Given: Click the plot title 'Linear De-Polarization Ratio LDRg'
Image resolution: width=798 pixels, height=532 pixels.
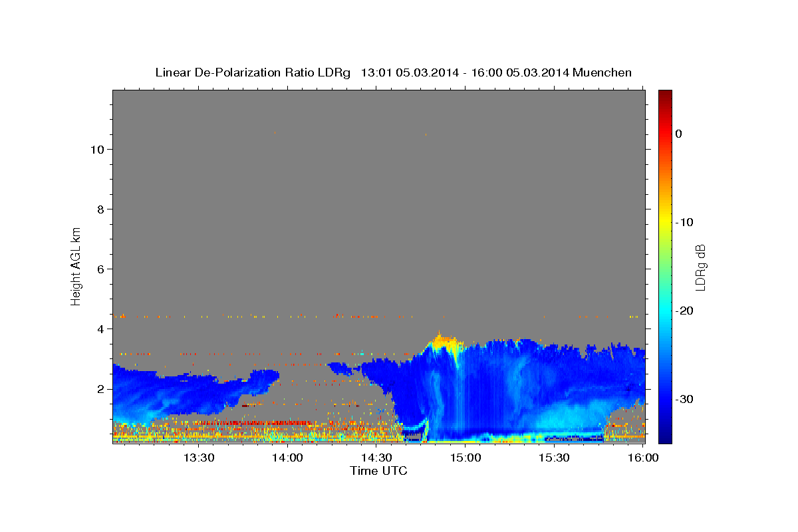Looking at the screenshot, I should pos(252,72).
